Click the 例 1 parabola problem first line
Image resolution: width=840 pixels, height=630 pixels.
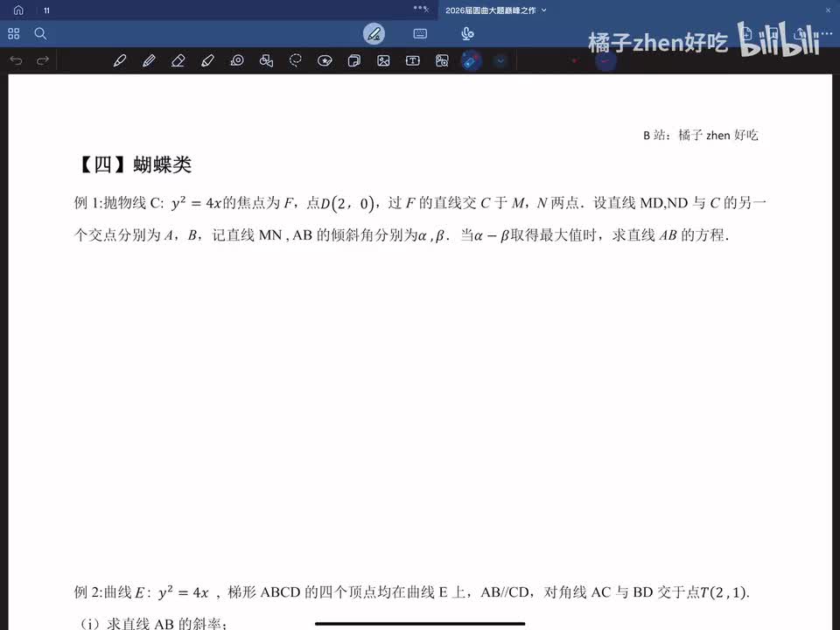point(421,203)
